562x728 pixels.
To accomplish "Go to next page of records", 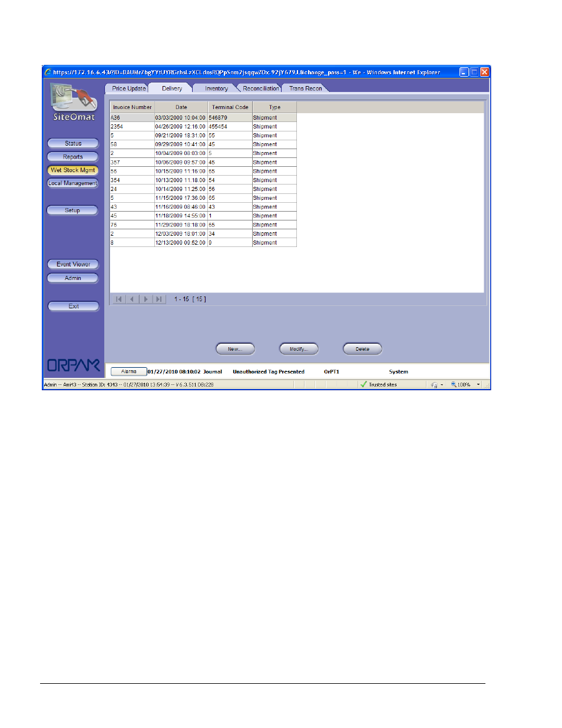I will [146, 299].
